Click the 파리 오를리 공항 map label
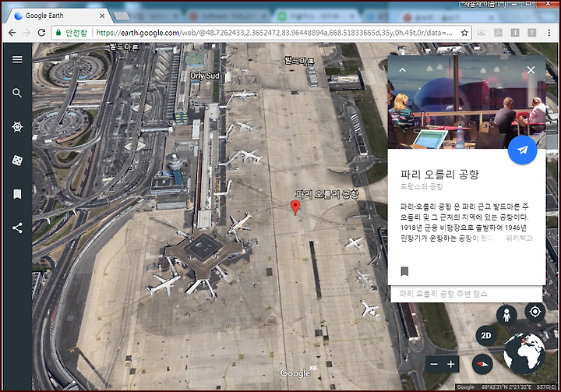This screenshot has height=392, width=561. [x=326, y=194]
